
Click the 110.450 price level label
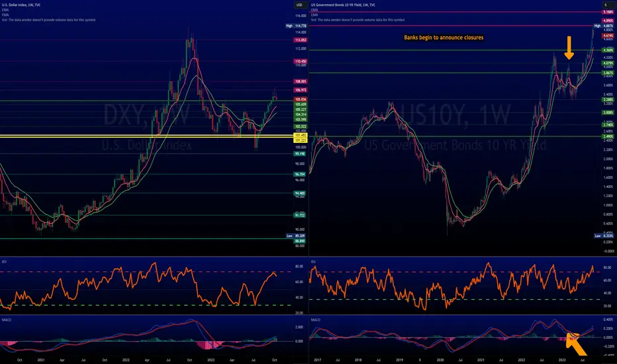click(301, 62)
